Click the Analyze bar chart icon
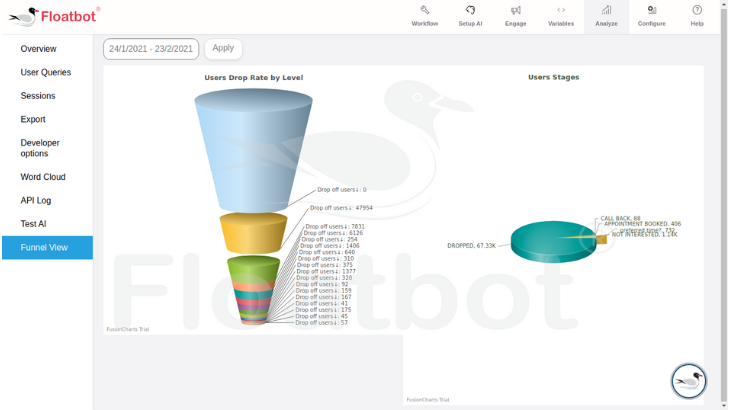This screenshot has width=730, height=410. (x=606, y=10)
